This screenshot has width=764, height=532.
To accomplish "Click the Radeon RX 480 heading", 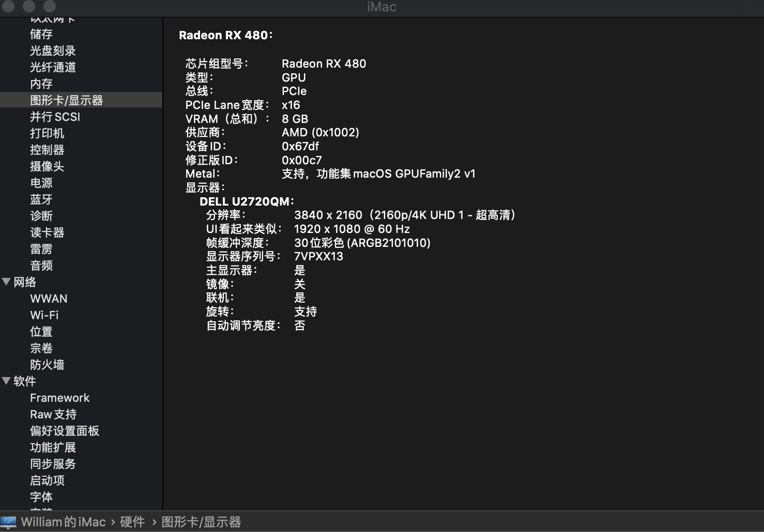I will [225, 35].
